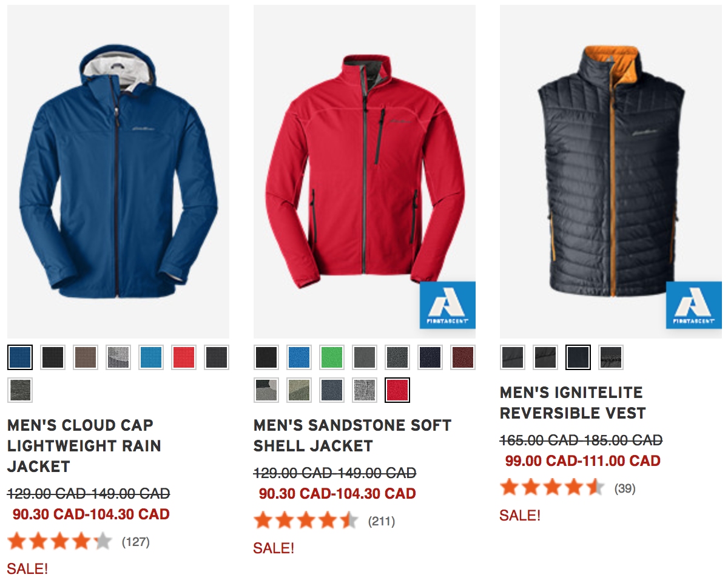
Task: Open the Cloud Cap rain jacket star rating
Action: pyautogui.click(x=59, y=541)
